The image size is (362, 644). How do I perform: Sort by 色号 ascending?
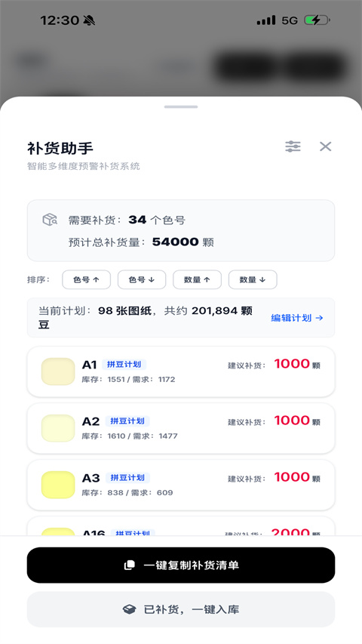click(86, 279)
